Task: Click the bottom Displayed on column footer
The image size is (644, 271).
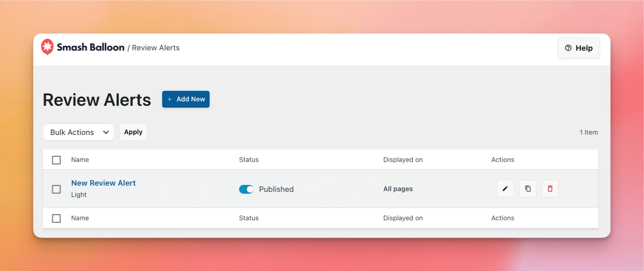Action: pos(403,218)
